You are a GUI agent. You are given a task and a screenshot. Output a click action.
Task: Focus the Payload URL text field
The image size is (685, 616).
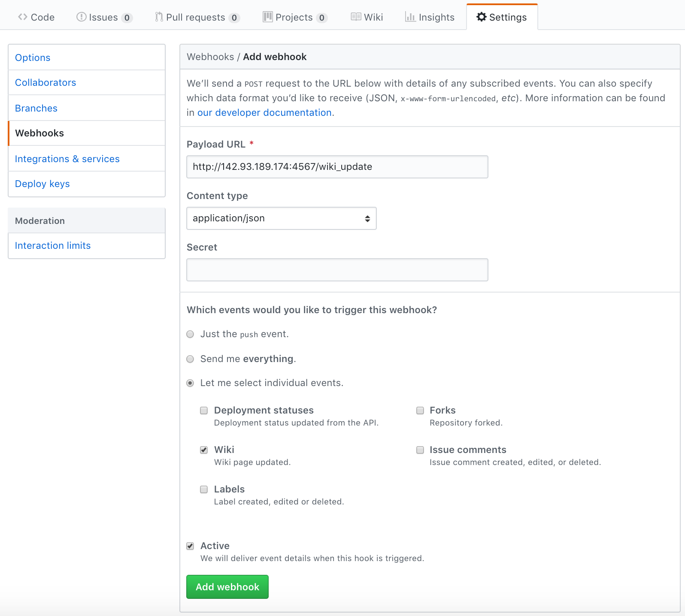point(337,167)
